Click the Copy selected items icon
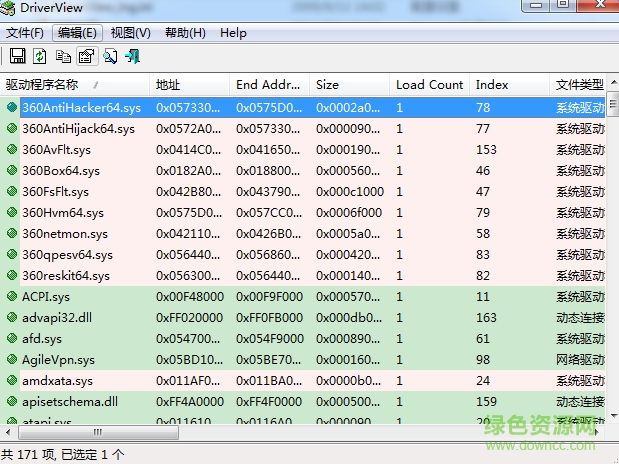This screenshot has width=619, height=464. (63, 56)
